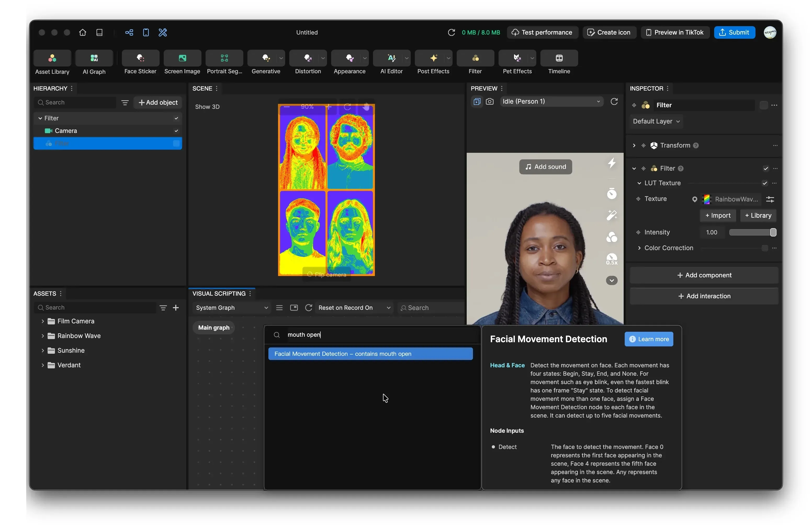Click Learn more about Facial Movement Detection
Viewport: 812px width, 529px height.
pyautogui.click(x=649, y=339)
